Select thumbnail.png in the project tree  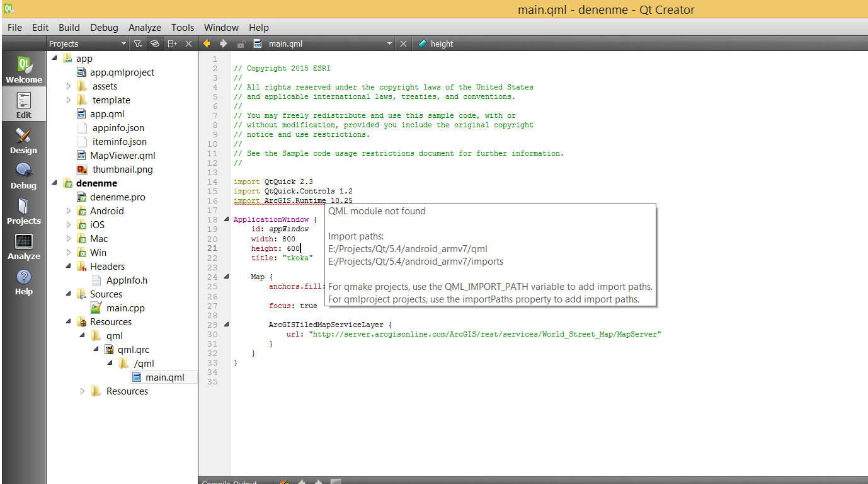coord(122,170)
